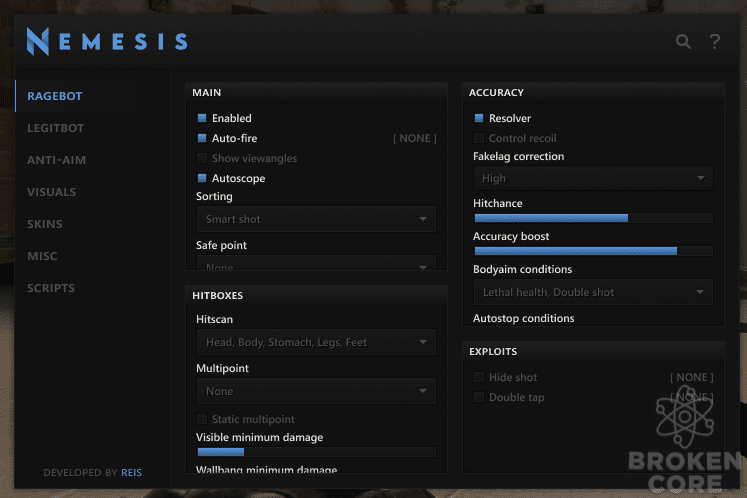Image resolution: width=747 pixels, height=498 pixels.
Task: Open the VISUALS tab
Action: tap(51, 192)
